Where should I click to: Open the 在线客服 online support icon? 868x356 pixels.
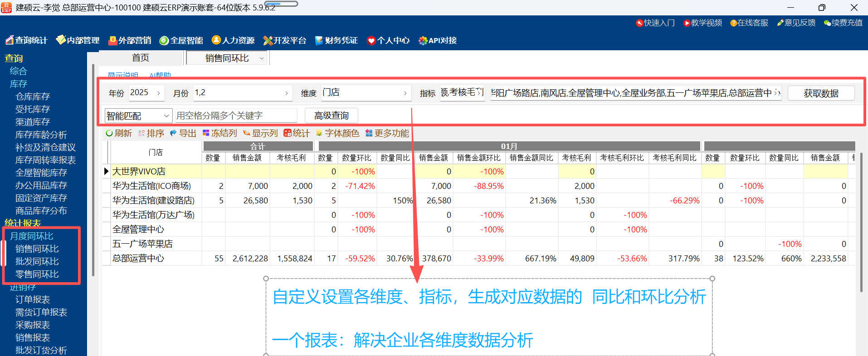coord(733,23)
